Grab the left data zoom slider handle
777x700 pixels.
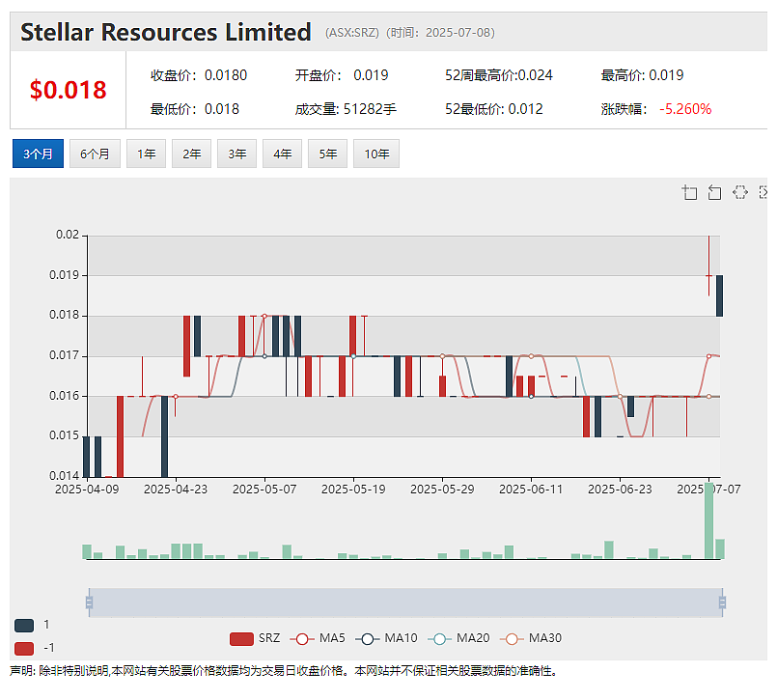pyautogui.click(x=89, y=602)
